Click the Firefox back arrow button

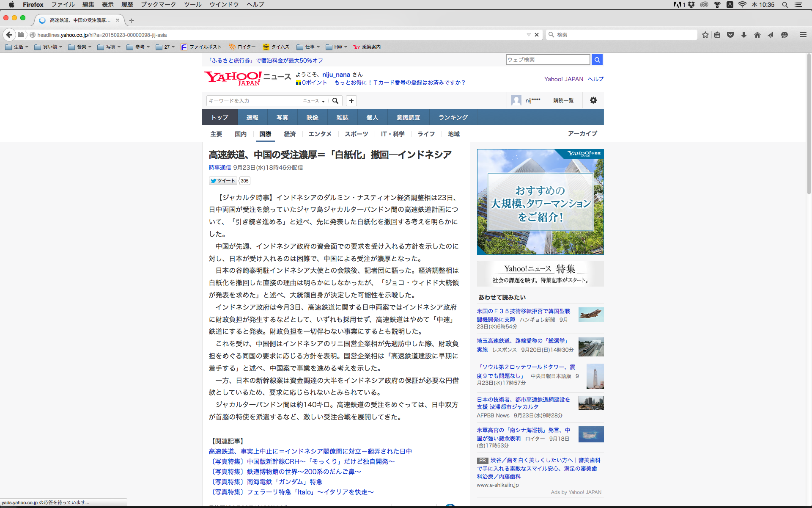coord(9,35)
